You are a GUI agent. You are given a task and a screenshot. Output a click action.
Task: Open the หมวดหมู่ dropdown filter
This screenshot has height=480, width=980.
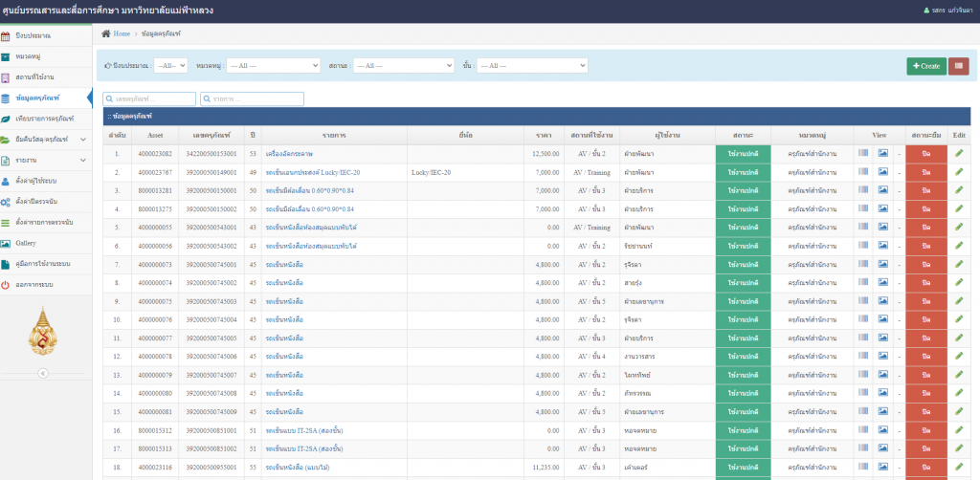tap(273, 66)
